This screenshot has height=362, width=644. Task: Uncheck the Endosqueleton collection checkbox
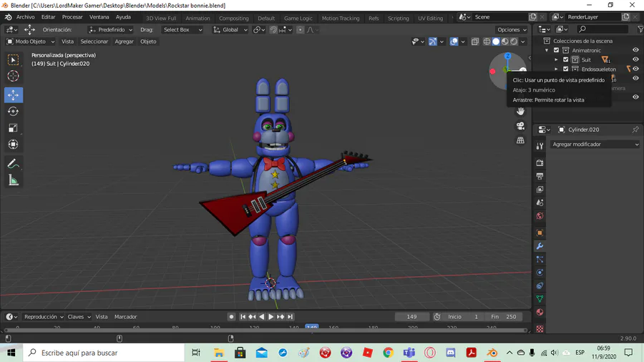(565, 69)
